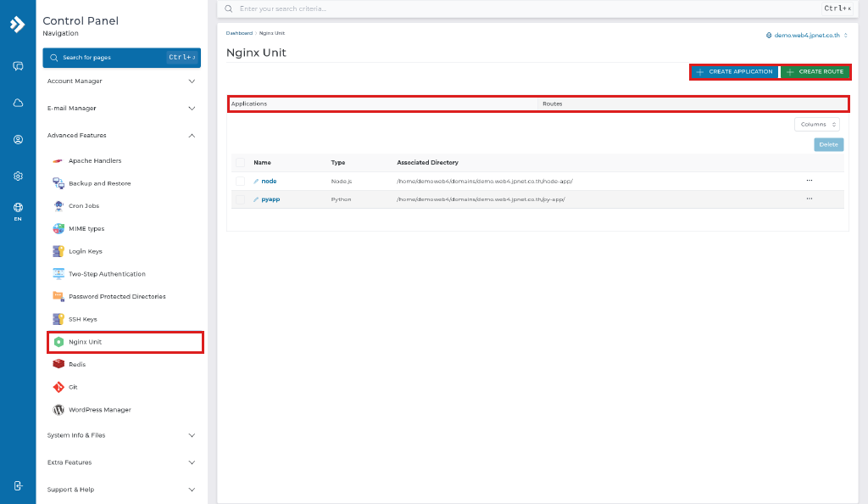Open Git menu item
868x504 pixels.
[x=73, y=387]
